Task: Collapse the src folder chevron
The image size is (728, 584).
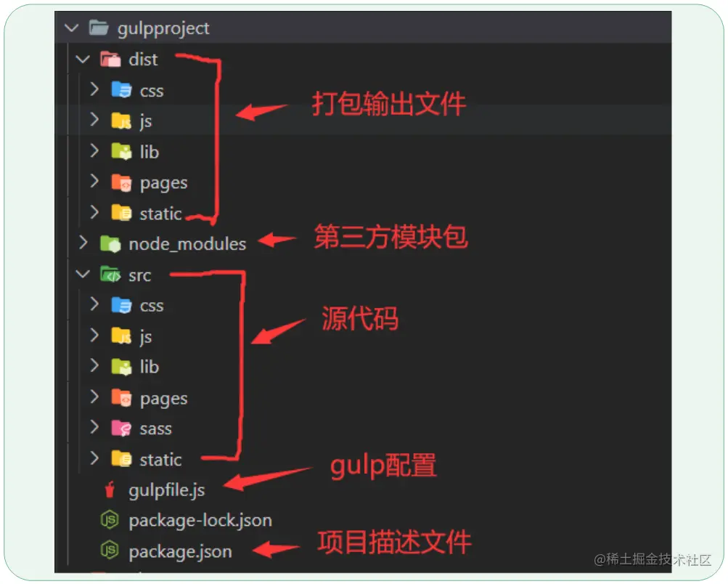Action: coord(83,274)
